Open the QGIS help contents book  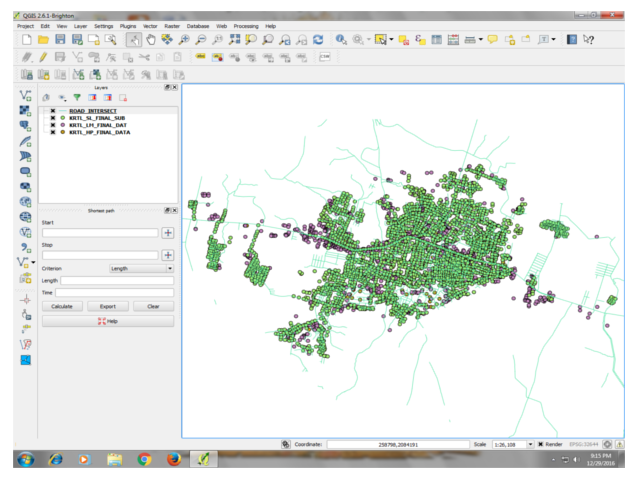[x=572, y=40]
